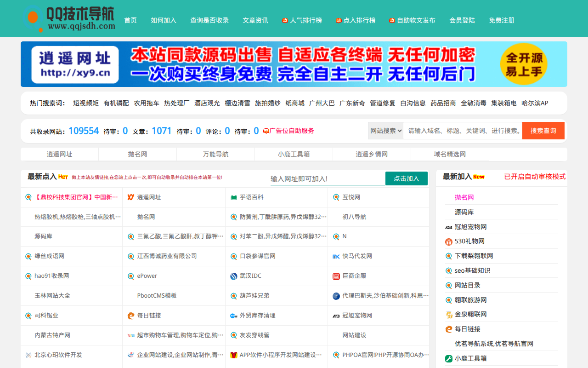Viewport: 588px width, 368px height.
Task: Click the 武汉IDC site favicon
Action: tap(233, 276)
